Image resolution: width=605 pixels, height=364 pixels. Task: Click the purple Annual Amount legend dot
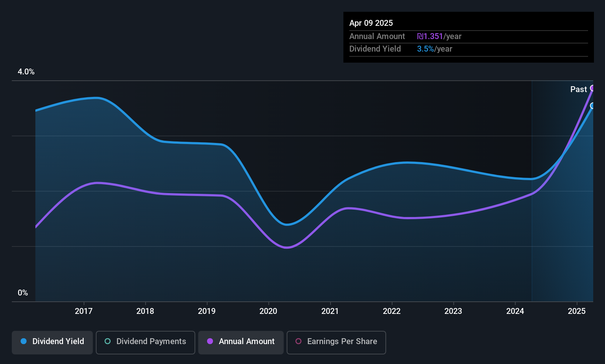pos(210,341)
